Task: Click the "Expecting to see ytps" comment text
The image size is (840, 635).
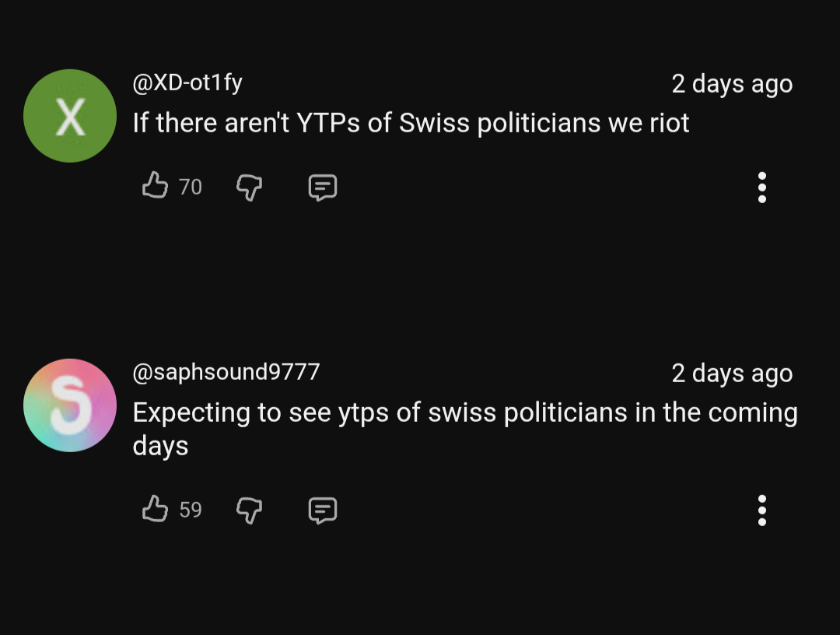Action: (x=465, y=412)
